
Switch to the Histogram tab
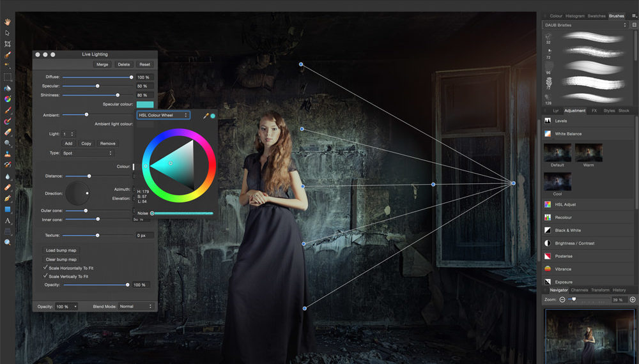point(574,16)
